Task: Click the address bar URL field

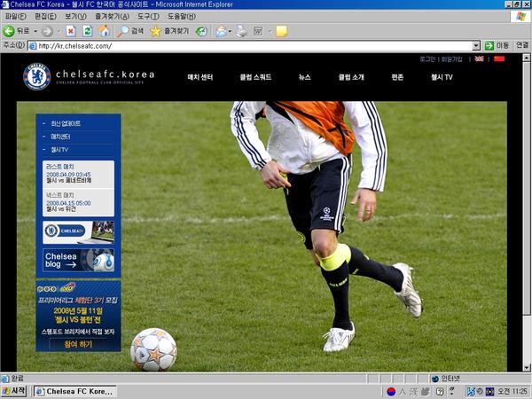Action: tap(248, 45)
